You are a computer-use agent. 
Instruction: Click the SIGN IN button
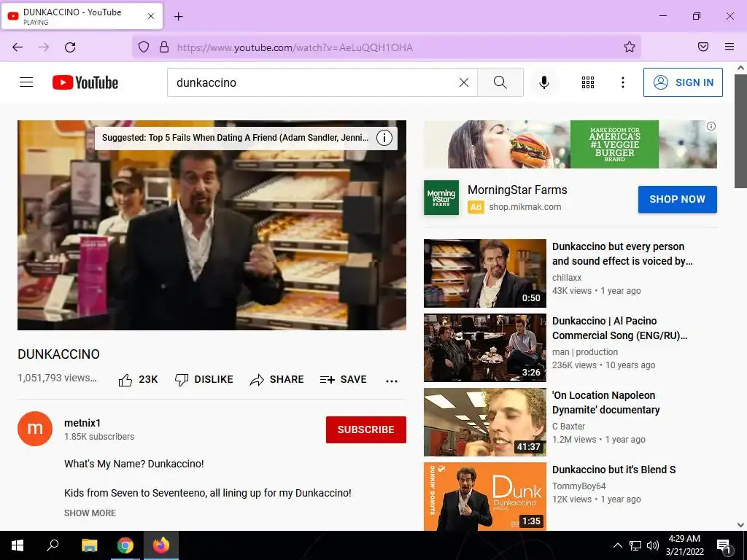(x=683, y=82)
